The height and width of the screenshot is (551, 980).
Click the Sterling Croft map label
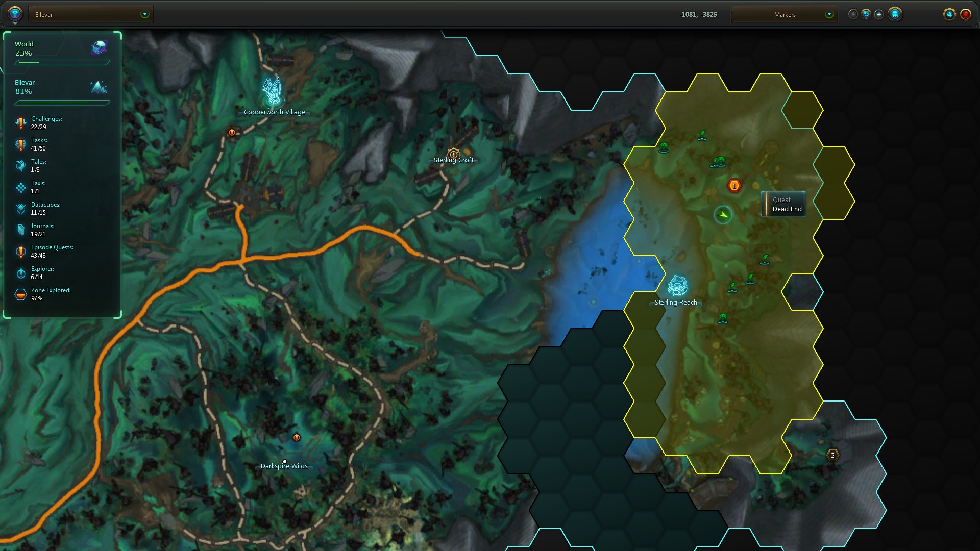tap(453, 160)
